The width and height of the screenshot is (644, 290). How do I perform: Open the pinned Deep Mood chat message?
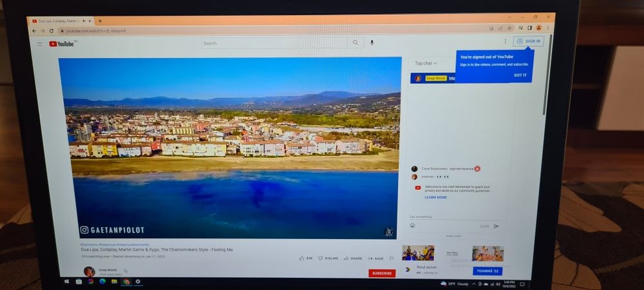point(433,78)
